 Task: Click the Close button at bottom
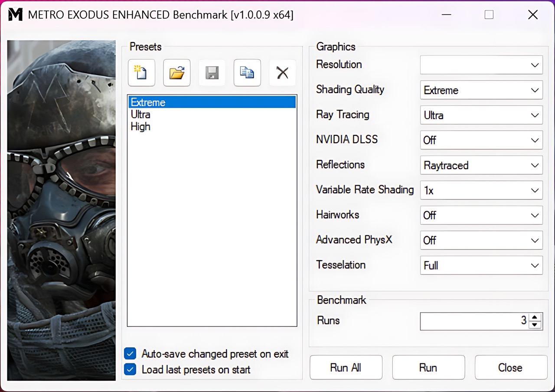point(511,368)
